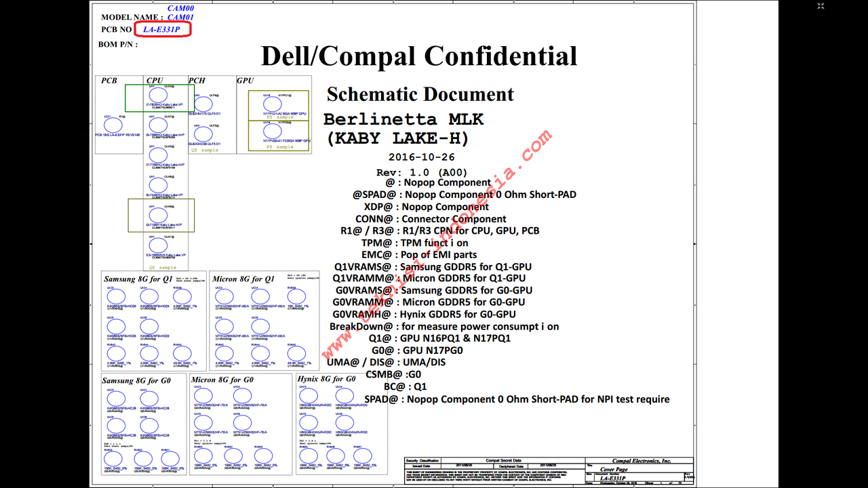Select 'BC@ : Q1' legend line
The height and width of the screenshot is (488, 868).
(x=405, y=386)
